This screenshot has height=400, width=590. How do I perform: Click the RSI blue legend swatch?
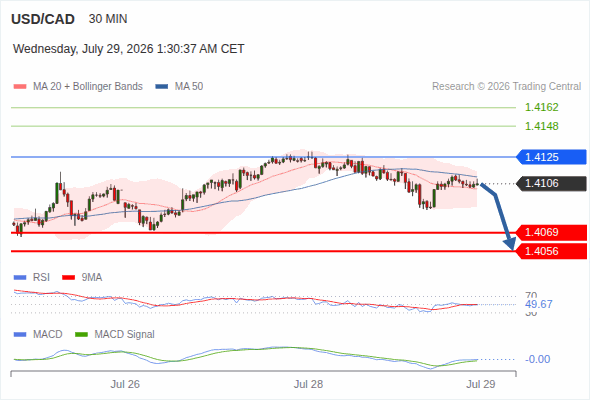pos(20,278)
